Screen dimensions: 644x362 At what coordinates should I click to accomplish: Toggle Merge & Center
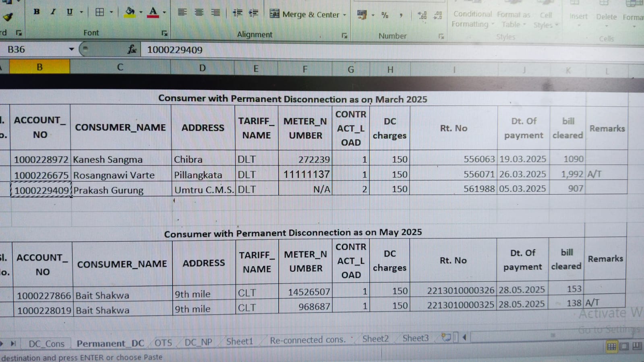(x=304, y=14)
